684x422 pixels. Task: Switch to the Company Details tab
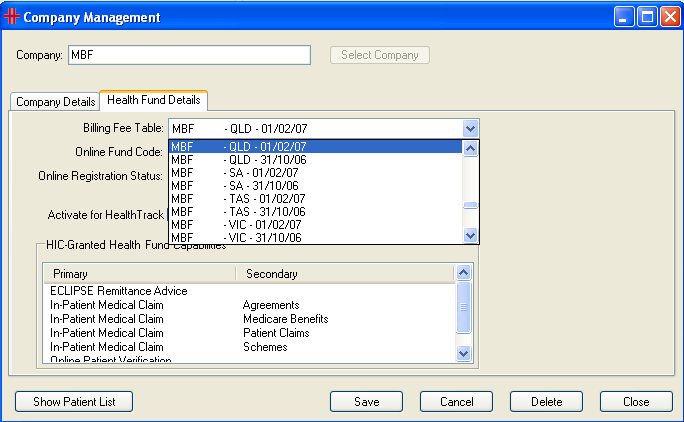pos(55,102)
